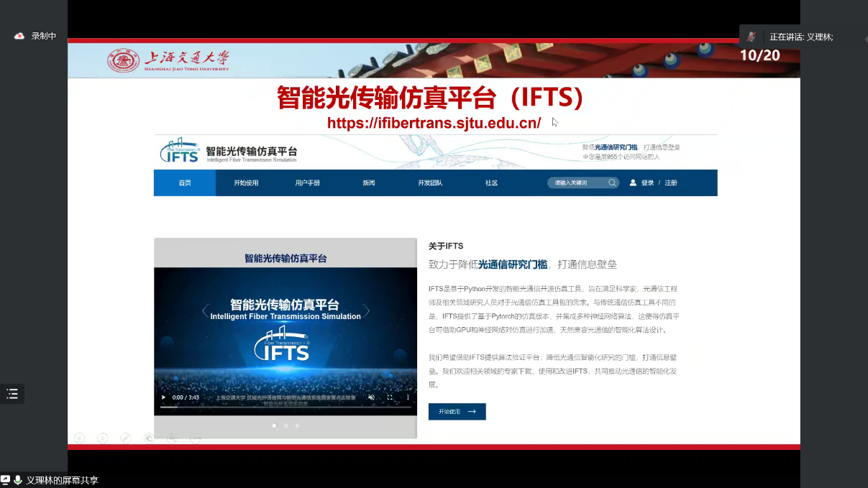
Task: Enter fullscreen mode on the video player
Action: [390, 397]
